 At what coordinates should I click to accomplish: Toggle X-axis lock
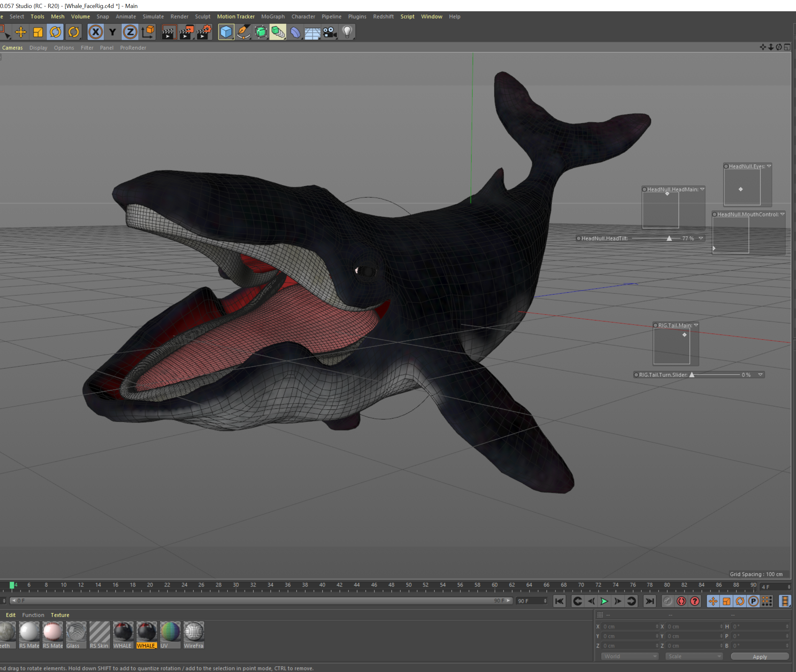click(95, 32)
